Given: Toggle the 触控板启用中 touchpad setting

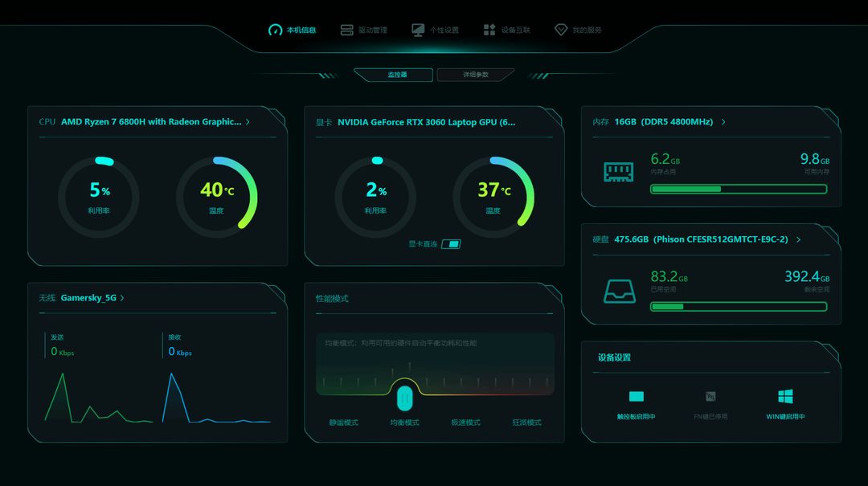Looking at the screenshot, I should (636, 405).
